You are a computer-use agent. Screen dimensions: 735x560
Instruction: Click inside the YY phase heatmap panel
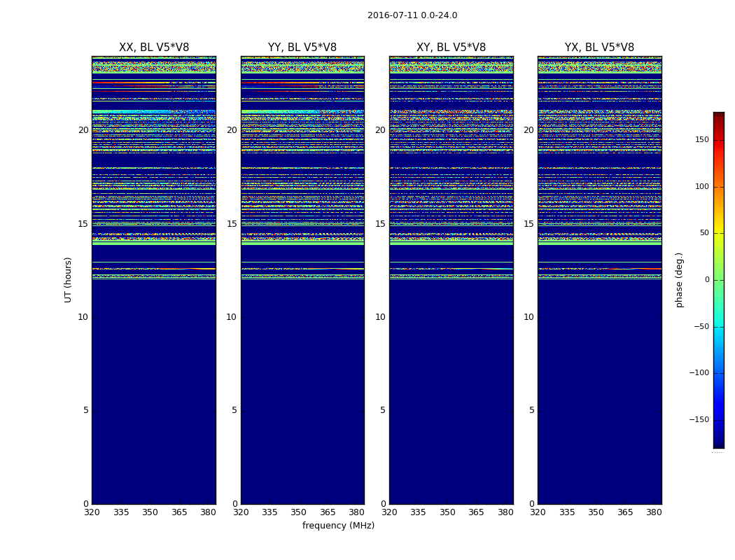[x=302, y=280]
